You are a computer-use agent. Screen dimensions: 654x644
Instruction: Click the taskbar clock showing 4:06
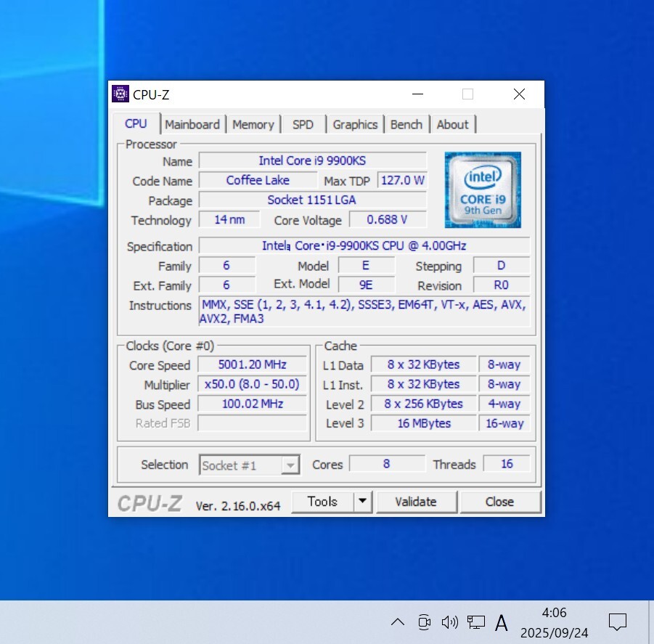pos(554,622)
